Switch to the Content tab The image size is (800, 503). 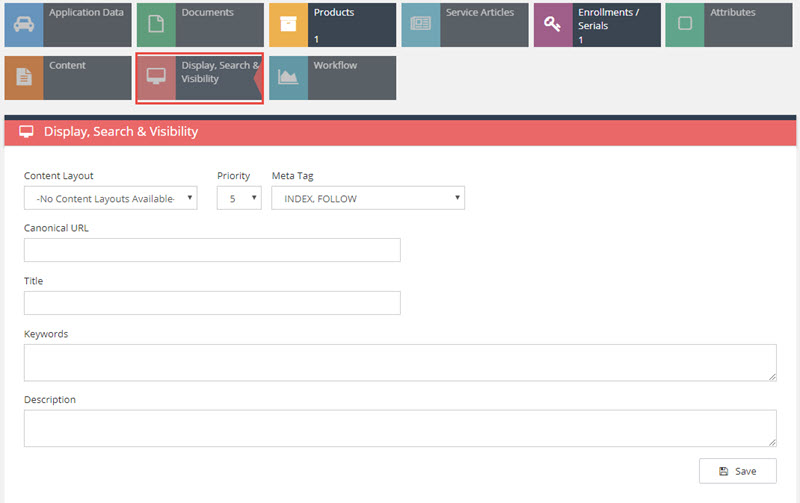pos(68,78)
